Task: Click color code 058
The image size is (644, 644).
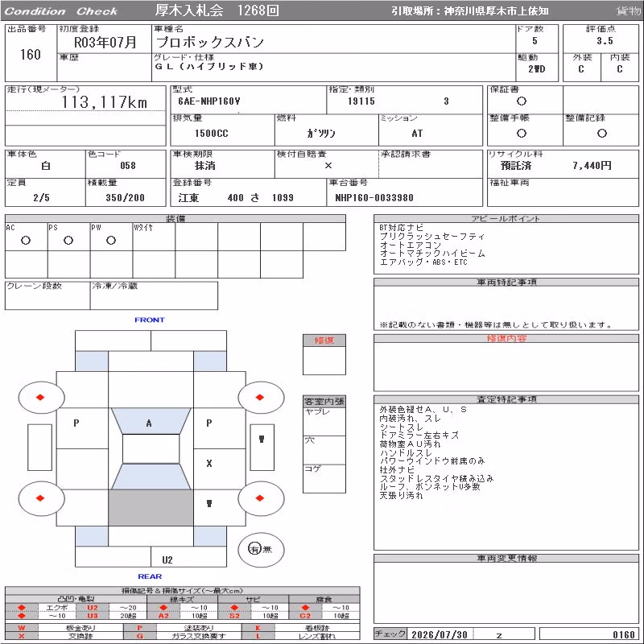Action: (128, 166)
